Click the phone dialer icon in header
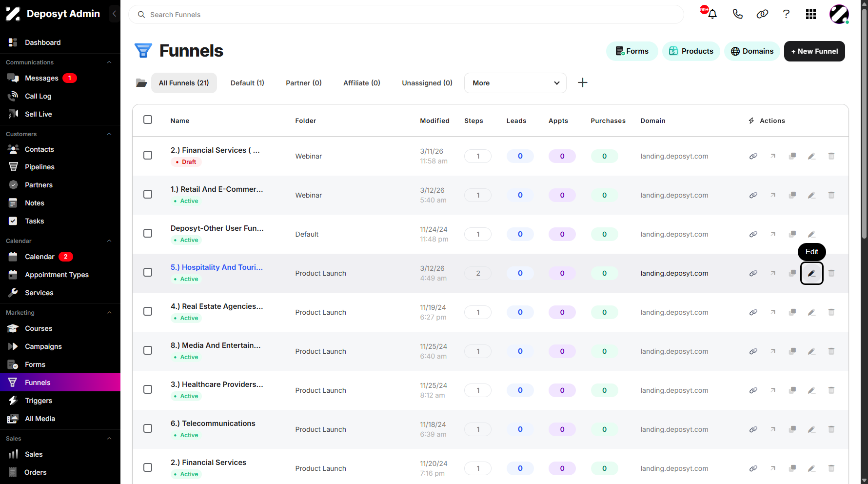The width and height of the screenshot is (868, 484). point(737,14)
